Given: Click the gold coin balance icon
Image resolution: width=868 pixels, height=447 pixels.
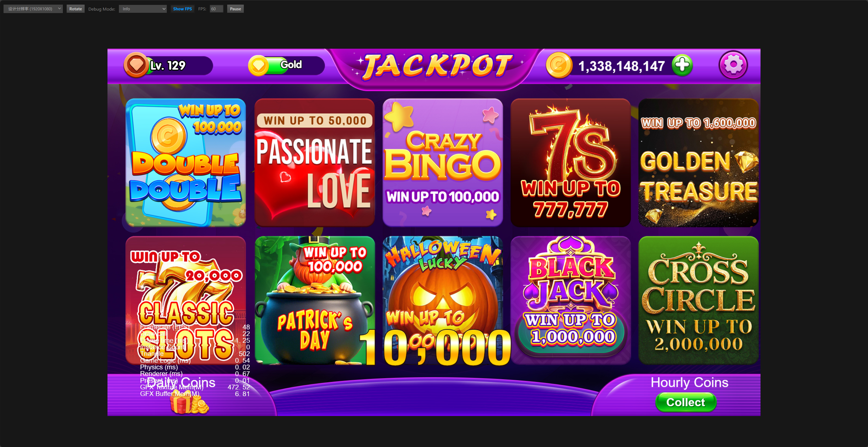Looking at the screenshot, I should click(559, 65).
